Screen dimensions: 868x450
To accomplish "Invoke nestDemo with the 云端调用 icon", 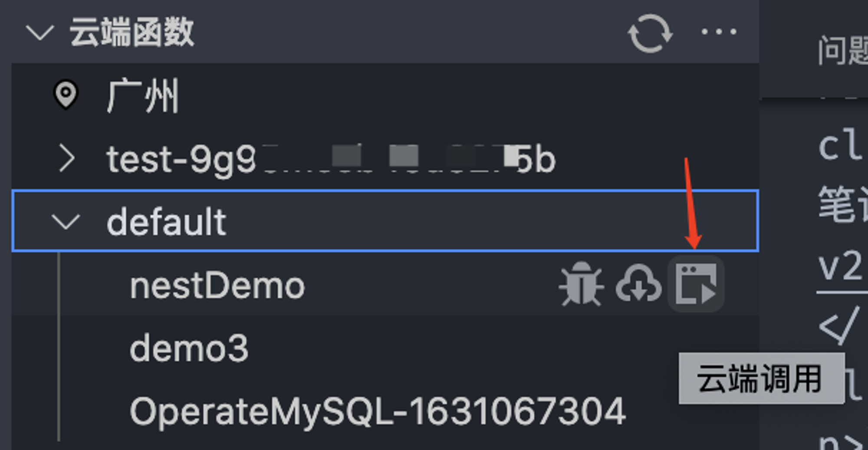I will point(696,285).
